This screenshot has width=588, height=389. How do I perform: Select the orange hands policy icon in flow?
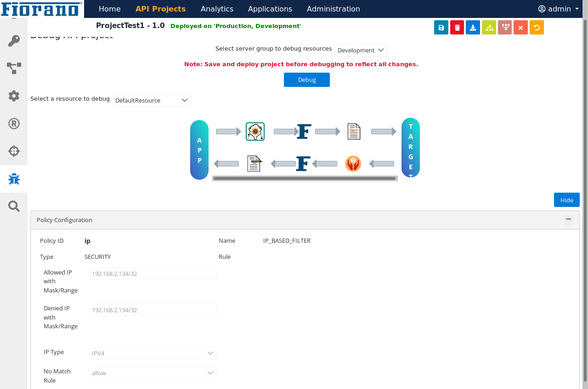point(353,164)
